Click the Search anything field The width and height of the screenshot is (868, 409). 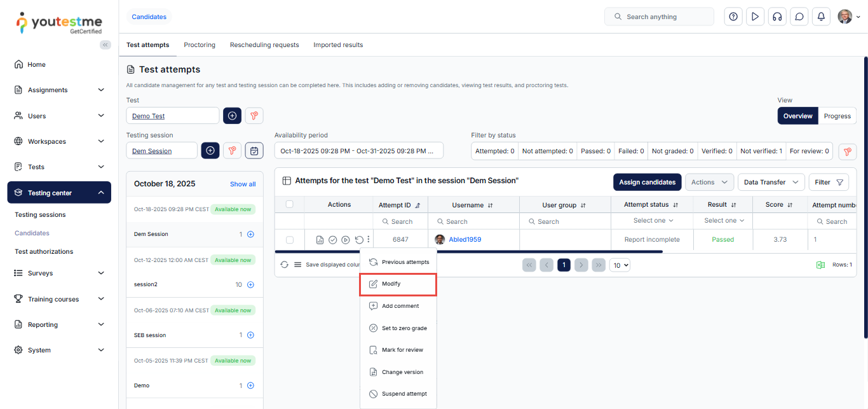tap(659, 17)
